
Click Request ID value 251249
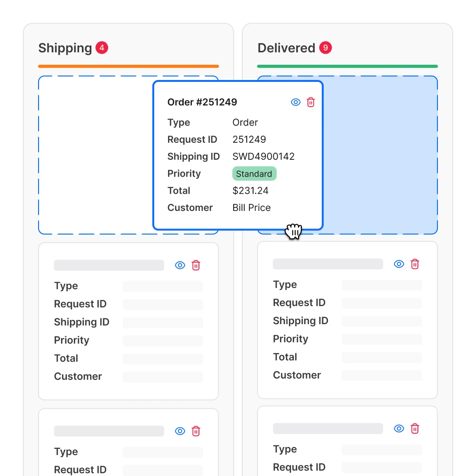pyautogui.click(x=249, y=139)
